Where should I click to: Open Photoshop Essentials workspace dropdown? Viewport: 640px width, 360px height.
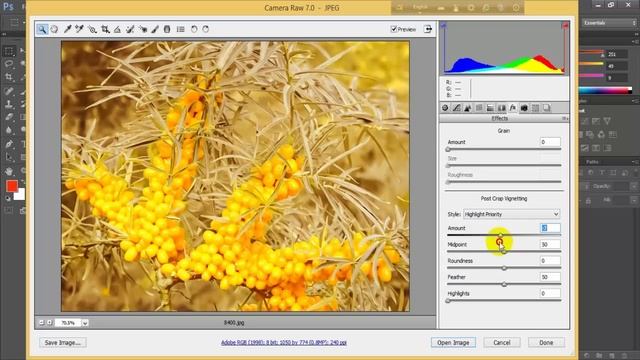click(x=609, y=23)
